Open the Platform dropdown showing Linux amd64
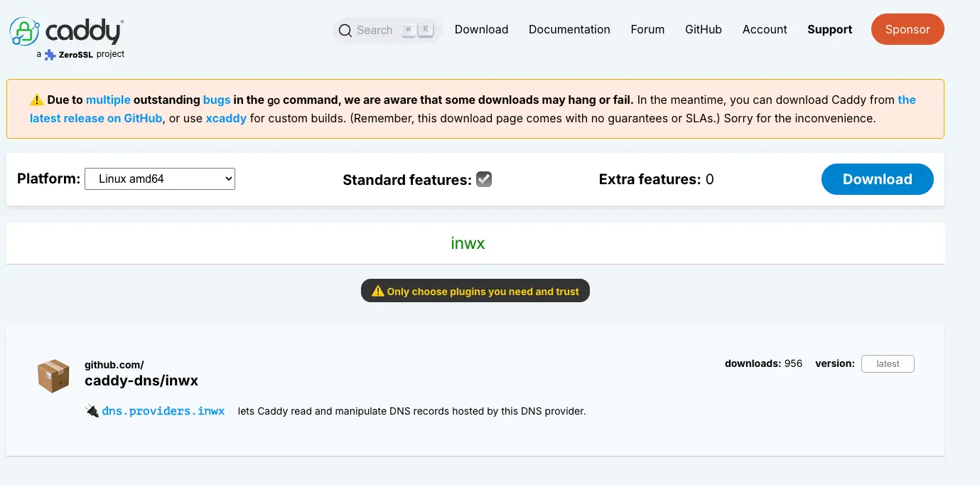The width and height of the screenshot is (980, 485). click(x=159, y=178)
